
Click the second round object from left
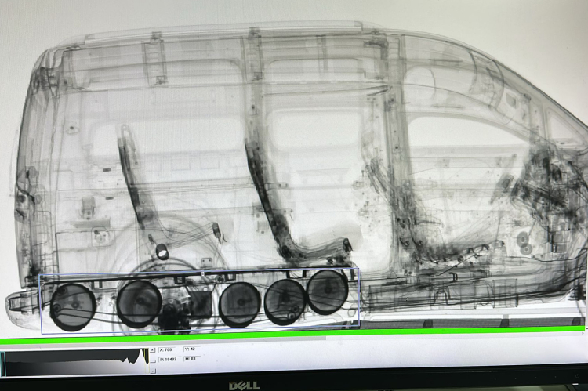[139, 302]
